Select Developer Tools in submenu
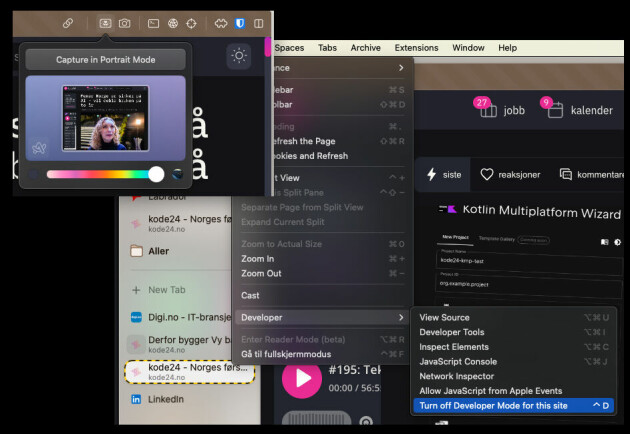The image size is (630, 434). [514, 332]
